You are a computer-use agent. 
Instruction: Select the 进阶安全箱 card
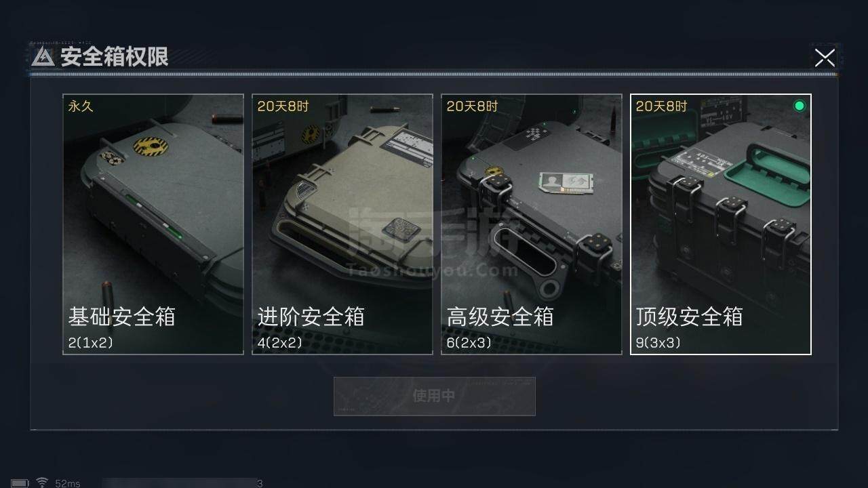coord(342,224)
